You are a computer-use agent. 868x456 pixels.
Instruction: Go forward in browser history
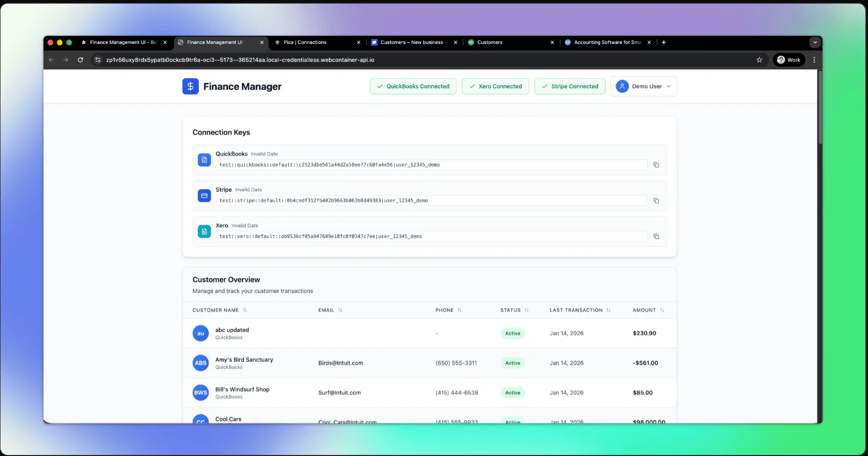click(65, 60)
